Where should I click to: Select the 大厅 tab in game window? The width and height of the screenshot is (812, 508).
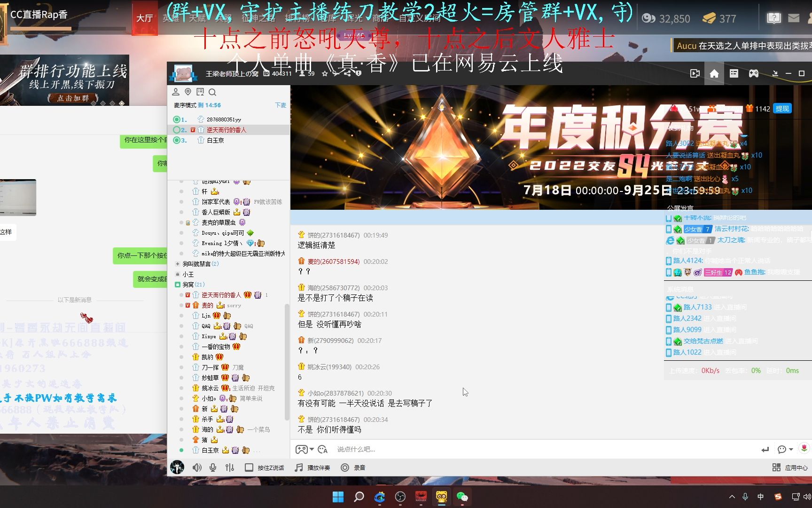[145, 18]
